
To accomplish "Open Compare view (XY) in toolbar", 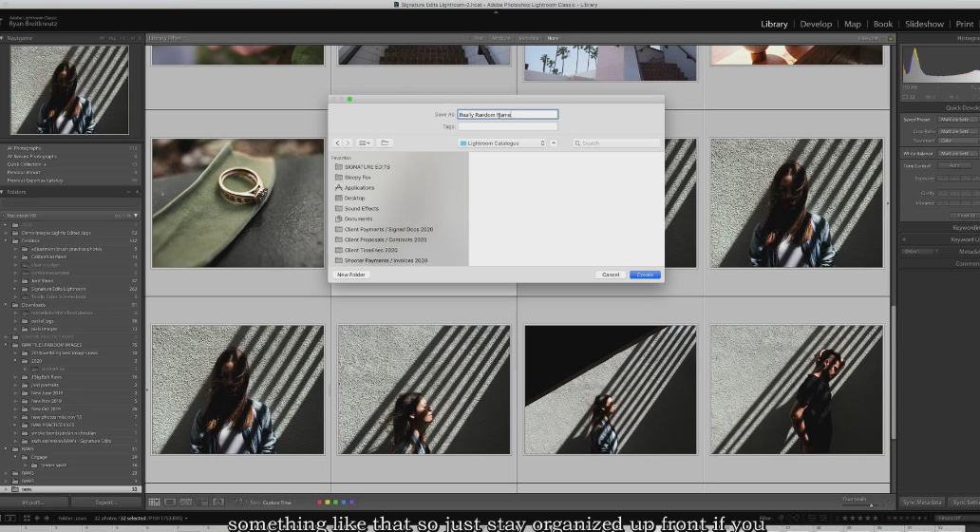I will [186, 502].
